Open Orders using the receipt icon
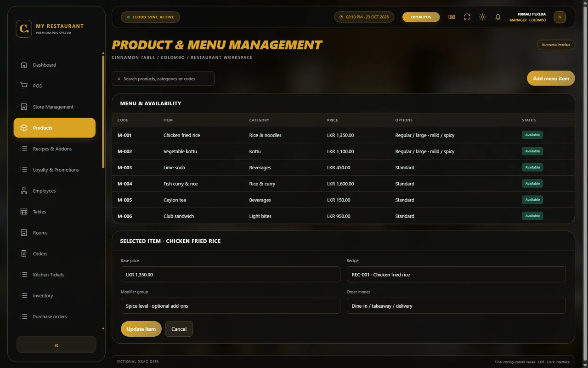588x368 pixels. point(24,254)
